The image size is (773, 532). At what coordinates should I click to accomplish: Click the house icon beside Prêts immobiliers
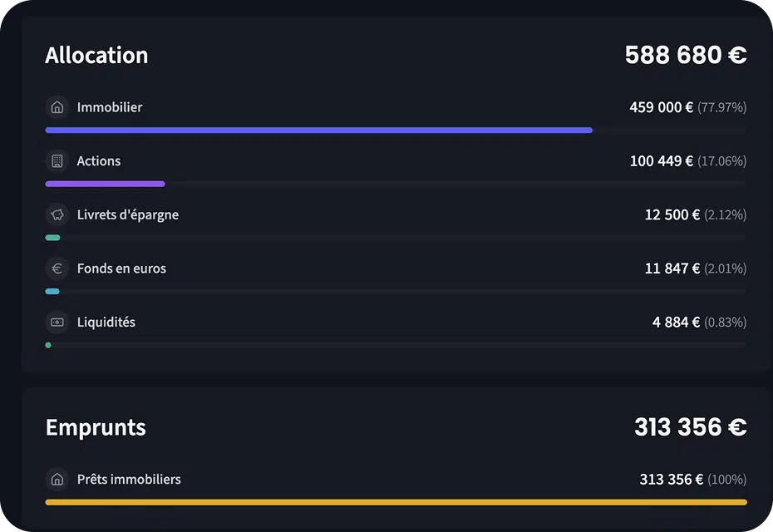tap(57, 480)
